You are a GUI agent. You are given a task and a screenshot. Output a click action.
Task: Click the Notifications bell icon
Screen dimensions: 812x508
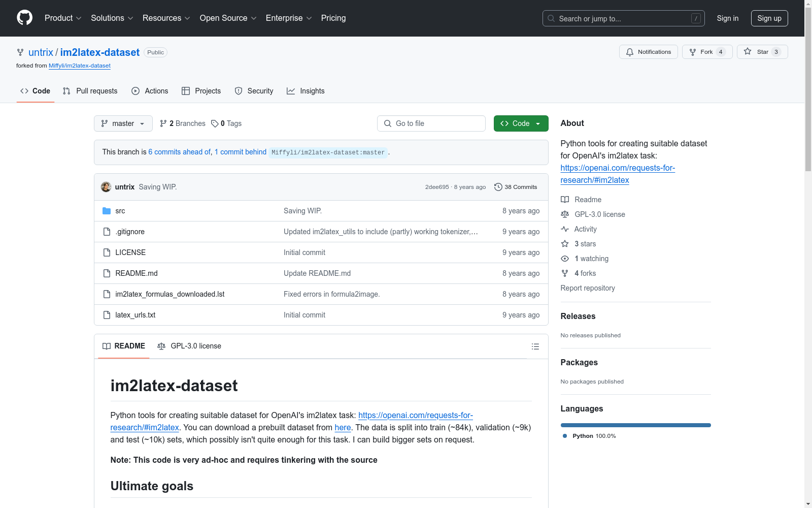[630, 52]
